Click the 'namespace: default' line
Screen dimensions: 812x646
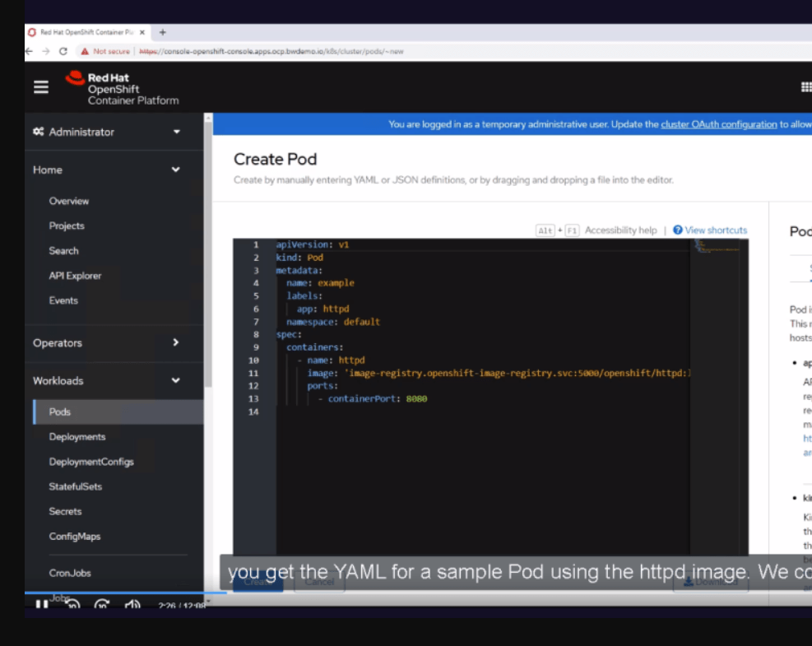333,322
